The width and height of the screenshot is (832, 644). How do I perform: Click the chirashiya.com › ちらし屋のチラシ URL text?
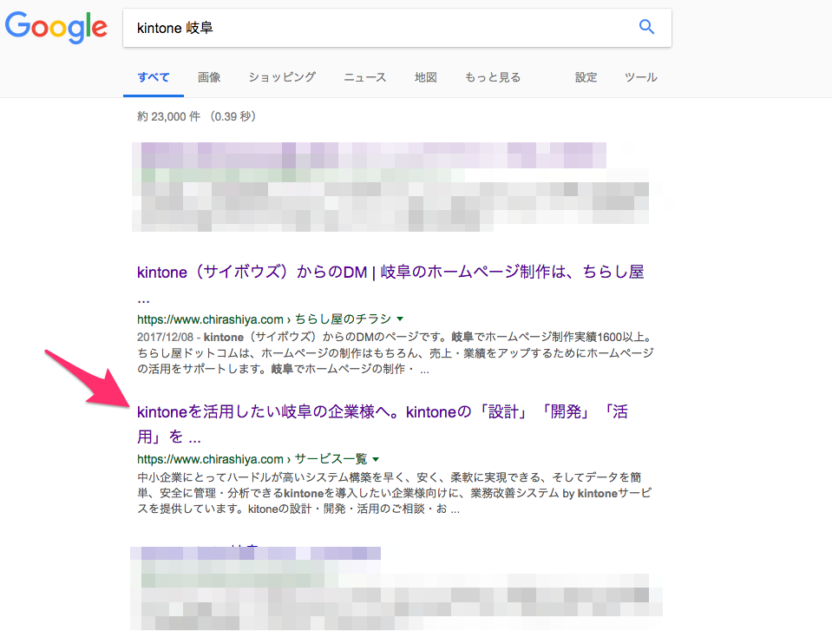(x=265, y=319)
